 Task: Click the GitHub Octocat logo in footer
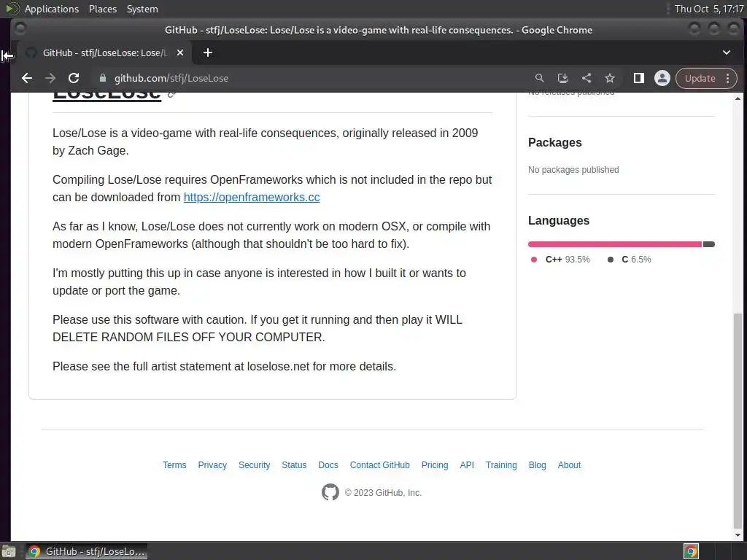pos(330,492)
